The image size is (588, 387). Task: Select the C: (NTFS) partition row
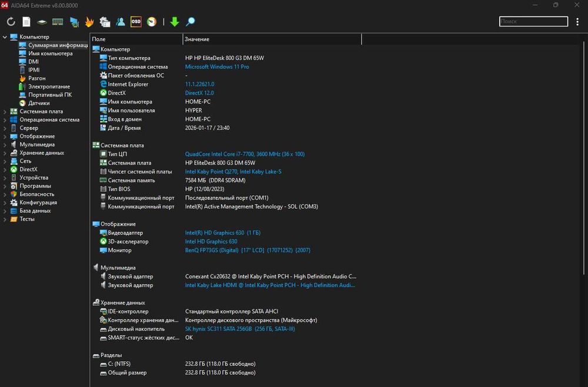point(226,363)
